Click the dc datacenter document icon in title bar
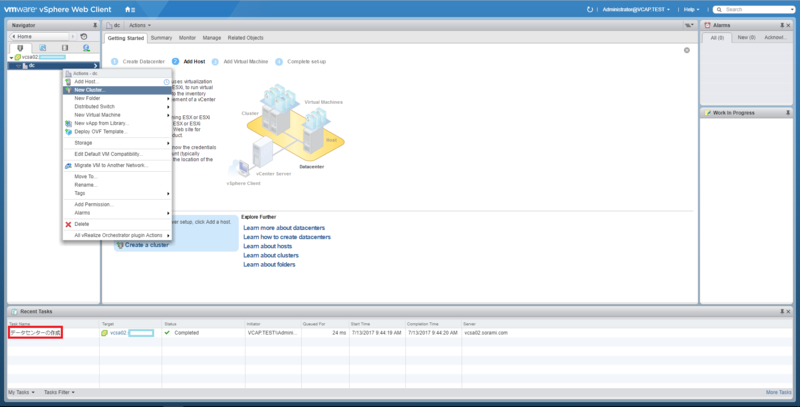Viewport: 800px width, 407px height. (109, 25)
